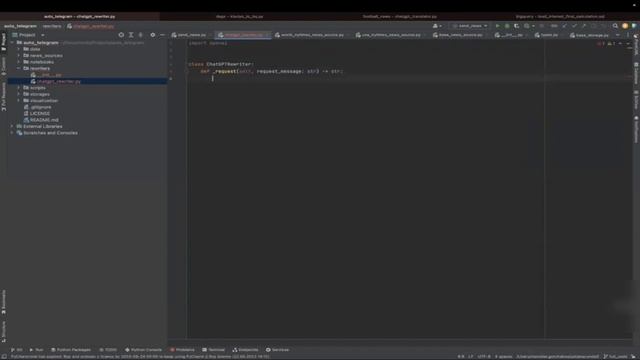This screenshot has width=640, height=360.
Task: Open the Git tool window at bottom
Action: coord(17,350)
